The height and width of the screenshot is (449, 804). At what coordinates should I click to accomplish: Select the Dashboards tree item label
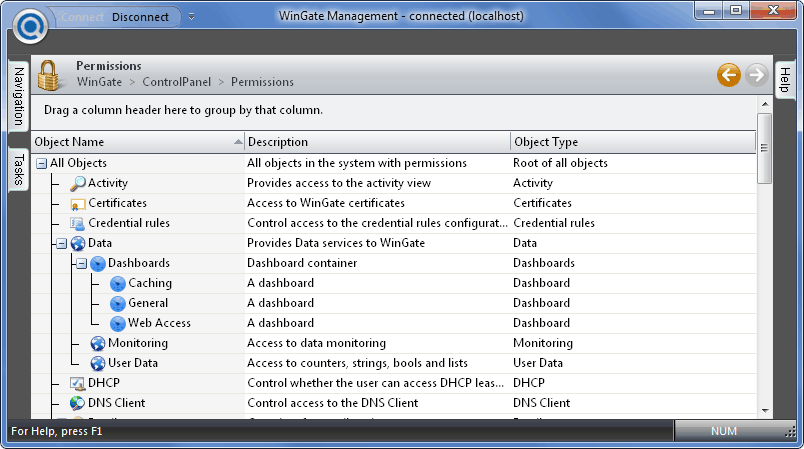pyautogui.click(x=139, y=263)
